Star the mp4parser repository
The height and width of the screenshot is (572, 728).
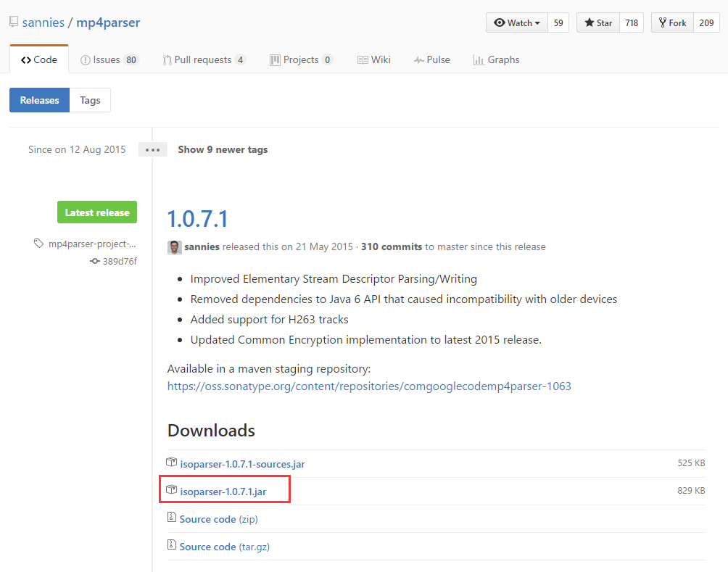598,22
